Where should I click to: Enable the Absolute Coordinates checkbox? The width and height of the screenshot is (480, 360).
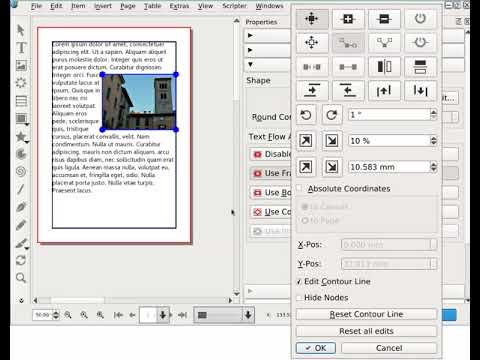point(300,188)
